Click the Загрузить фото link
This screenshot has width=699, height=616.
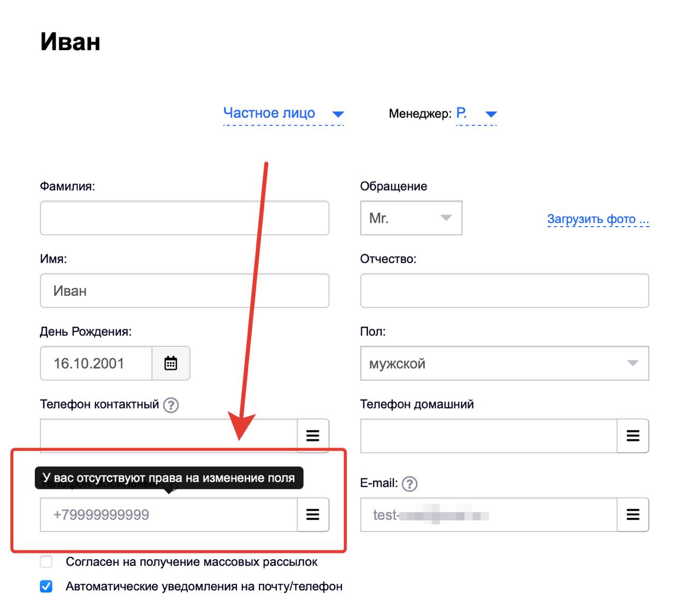pyautogui.click(x=598, y=220)
